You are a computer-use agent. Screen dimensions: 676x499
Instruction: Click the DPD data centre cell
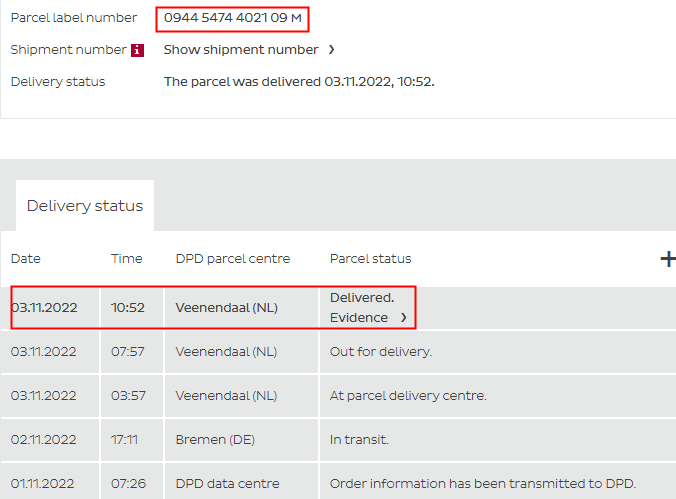[x=226, y=484]
